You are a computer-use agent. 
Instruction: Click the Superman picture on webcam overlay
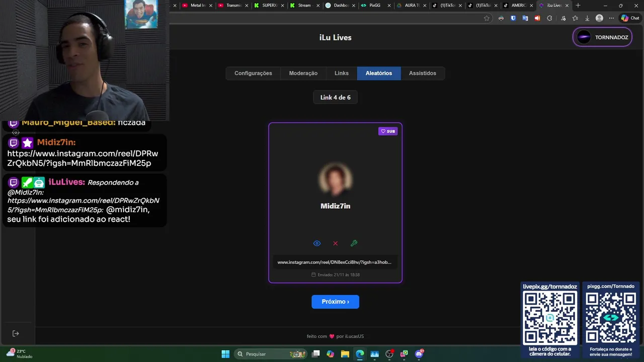tap(141, 14)
